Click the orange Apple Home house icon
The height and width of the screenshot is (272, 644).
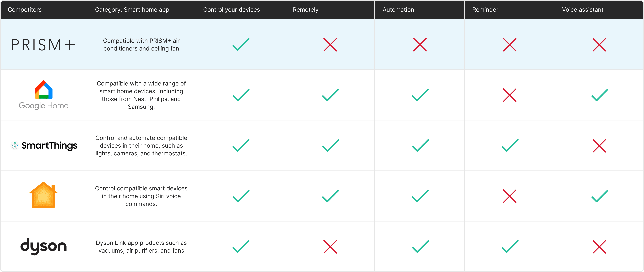point(44,195)
